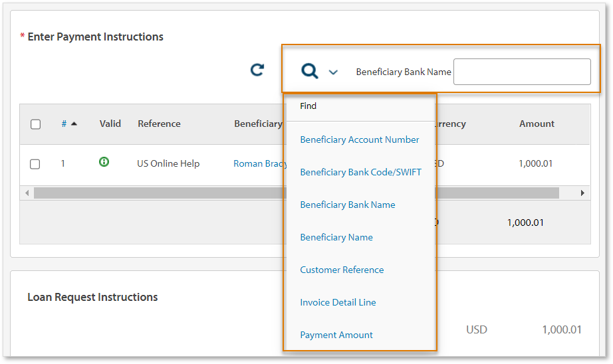Click the horizontal scrollbar left arrow
Screen dimensions: 613x364
(27, 193)
